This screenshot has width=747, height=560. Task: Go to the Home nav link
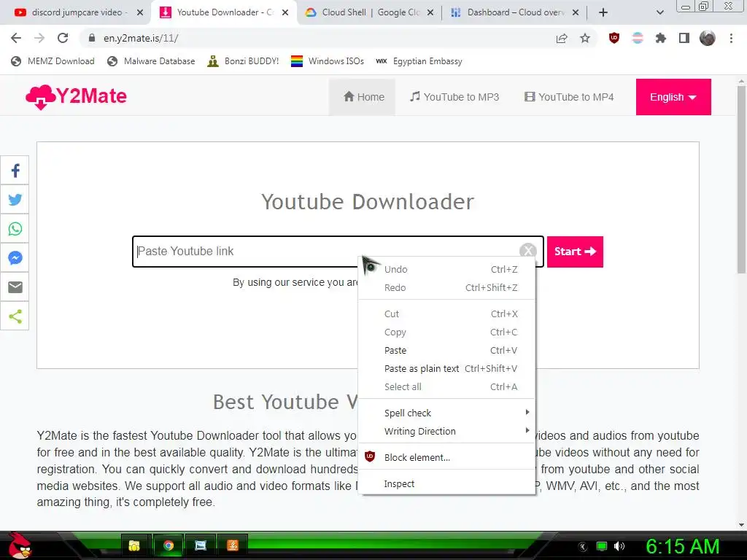coord(363,97)
